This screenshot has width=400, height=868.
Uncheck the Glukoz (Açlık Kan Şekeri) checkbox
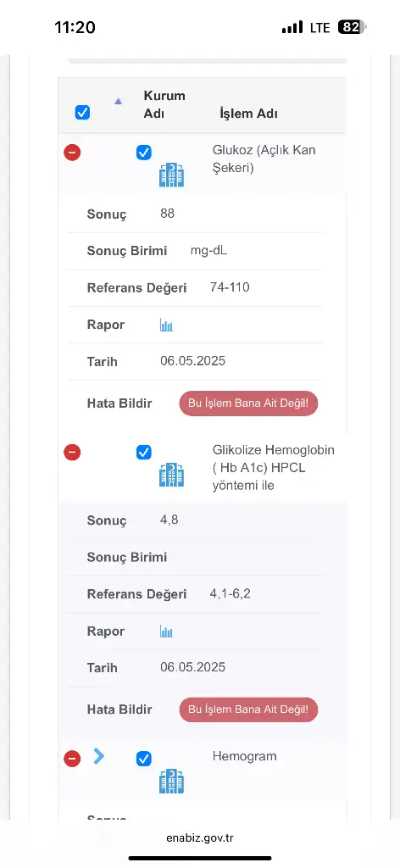point(144,153)
